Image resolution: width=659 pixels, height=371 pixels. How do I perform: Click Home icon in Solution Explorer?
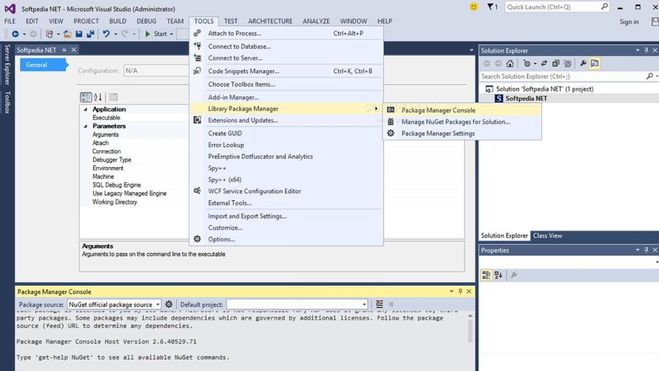point(510,63)
